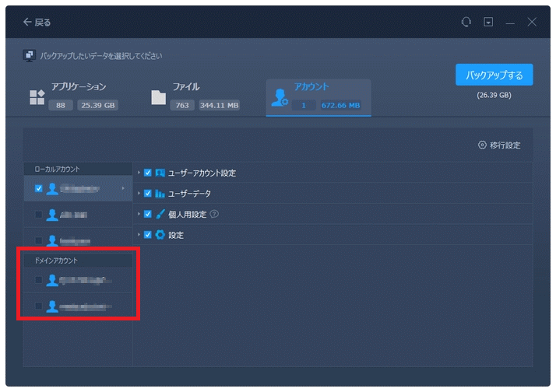The height and width of the screenshot is (392, 556).
Task: Click the 個人用設定 brush icon
Action: coord(160,214)
